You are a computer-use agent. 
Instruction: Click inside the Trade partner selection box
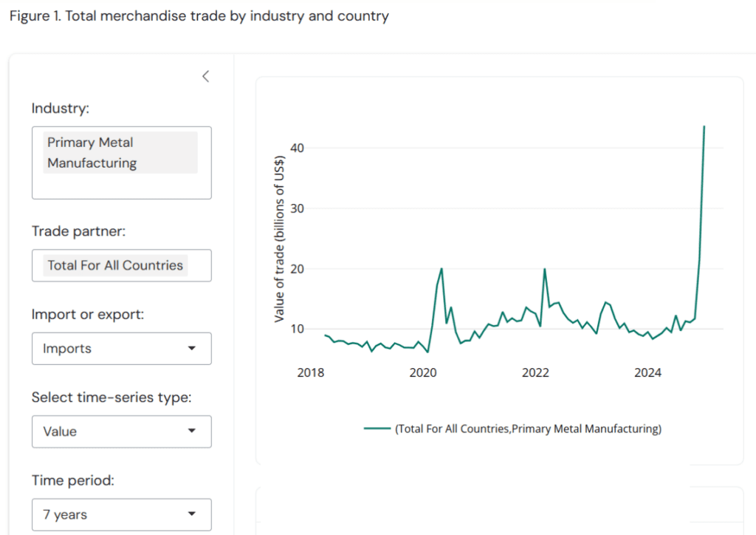[x=121, y=265]
